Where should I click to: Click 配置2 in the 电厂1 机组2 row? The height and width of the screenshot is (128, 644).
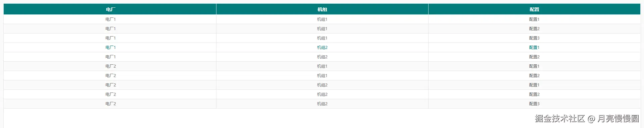tap(534, 57)
